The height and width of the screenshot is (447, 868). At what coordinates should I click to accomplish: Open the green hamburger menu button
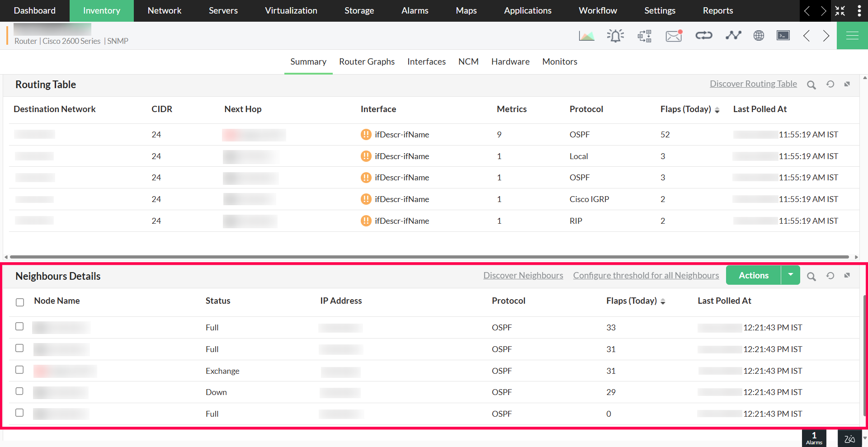pyautogui.click(x=852, y=35)
